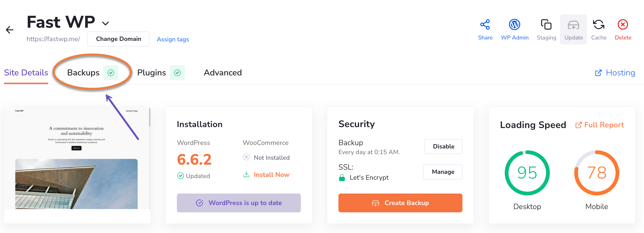This screenshot has width=644, height=233.
Task: Open the Backups tab
Action: pos(83,73)
